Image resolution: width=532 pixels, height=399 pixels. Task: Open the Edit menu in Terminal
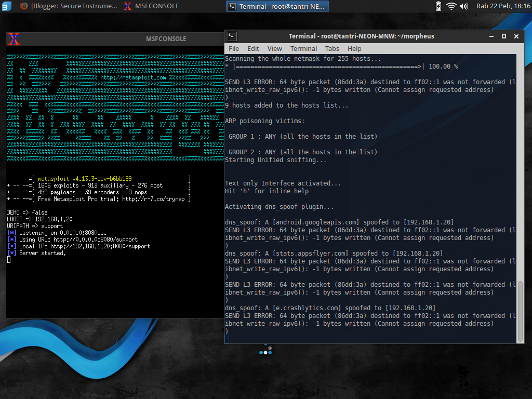[253, 48]
